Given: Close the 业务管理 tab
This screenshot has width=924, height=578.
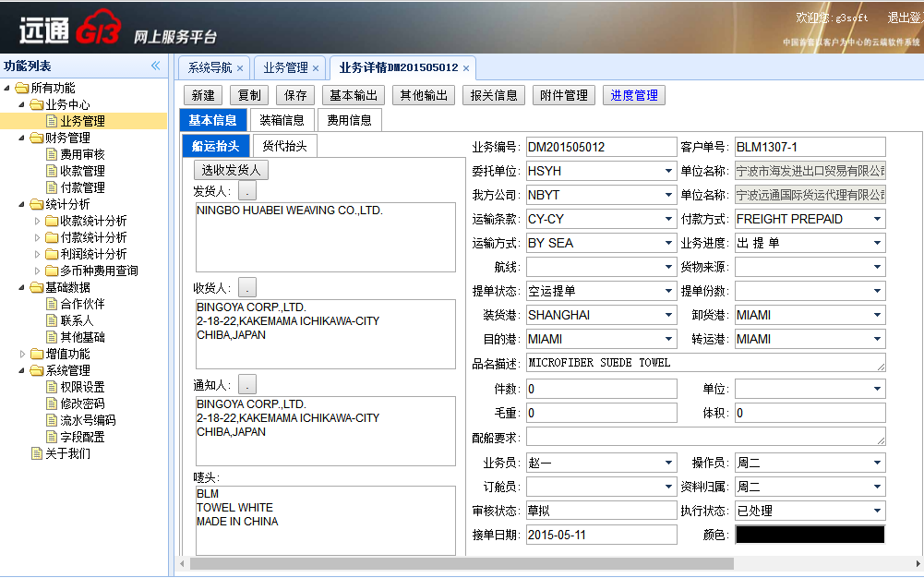Looking at the screenshot, I should click(x=316, y=68).
